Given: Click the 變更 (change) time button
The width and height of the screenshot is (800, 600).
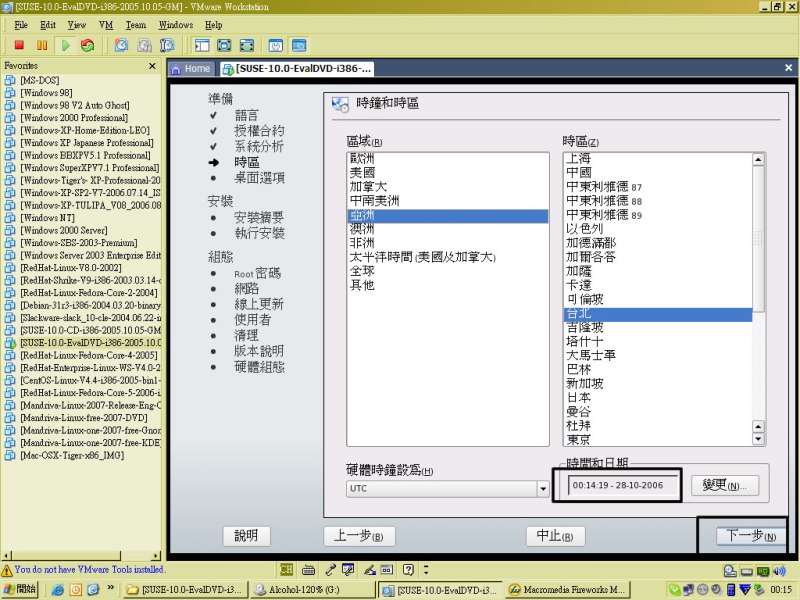Looking at the screenshot, I should (725, 485).
